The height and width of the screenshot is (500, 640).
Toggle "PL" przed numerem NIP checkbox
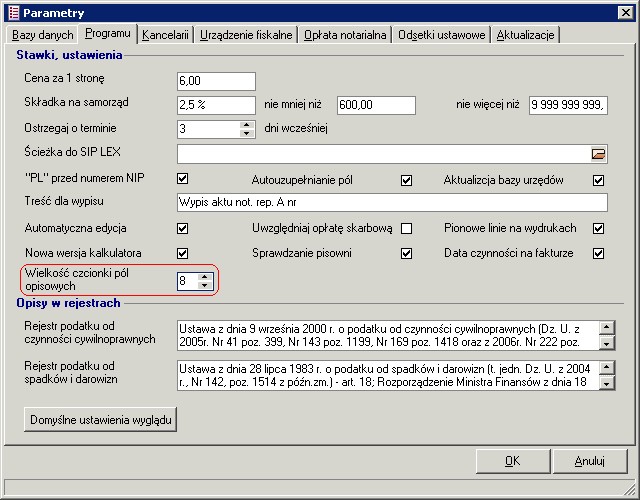click(x=183, y=180)
